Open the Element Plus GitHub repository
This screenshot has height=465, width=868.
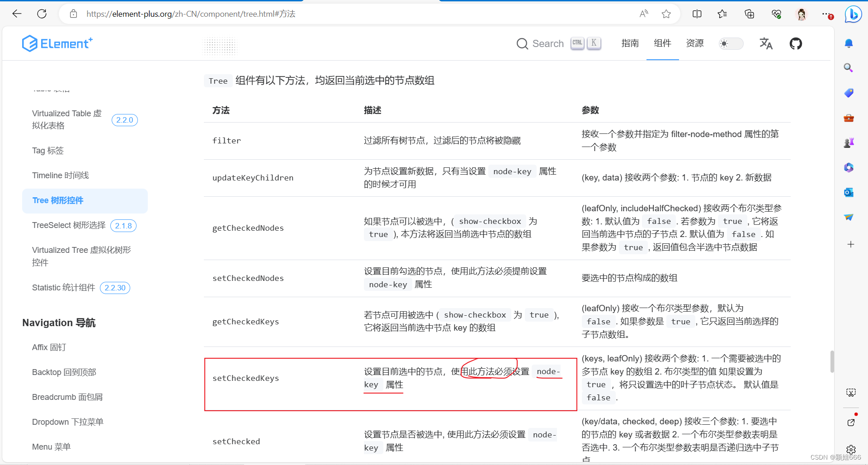coord(796,43)
